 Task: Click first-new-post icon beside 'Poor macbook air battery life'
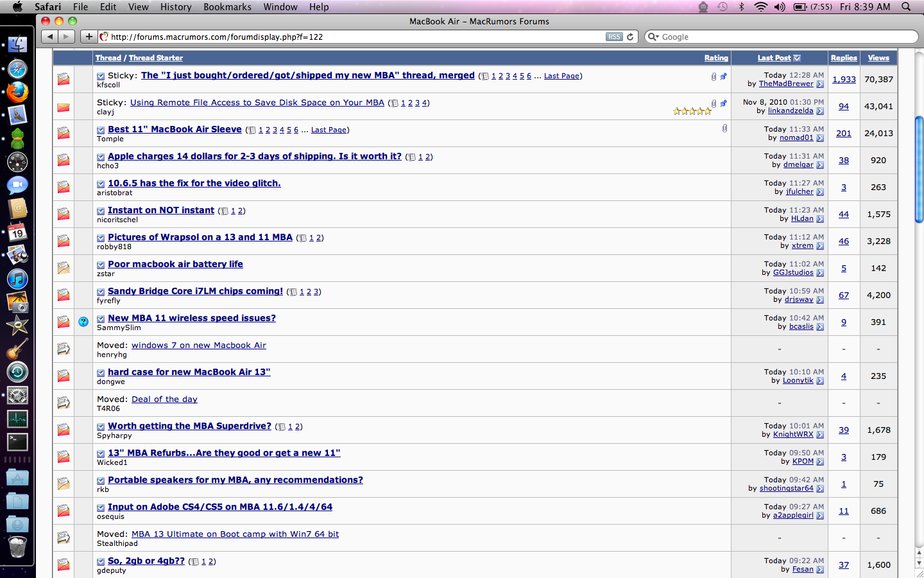(x=101, y=265)
